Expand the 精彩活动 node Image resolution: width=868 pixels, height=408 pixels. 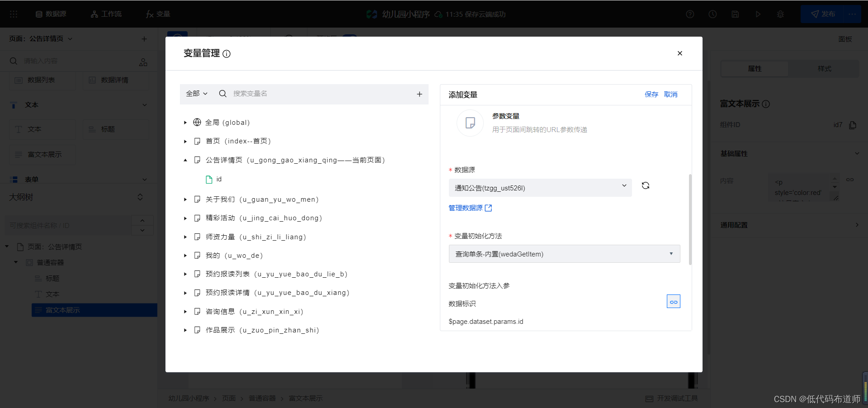pos(185,218)
